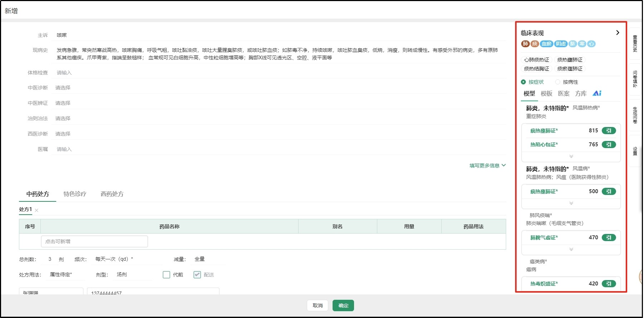Click the 引 badge next to 815
Screen dimensions: 644x318
609,131
